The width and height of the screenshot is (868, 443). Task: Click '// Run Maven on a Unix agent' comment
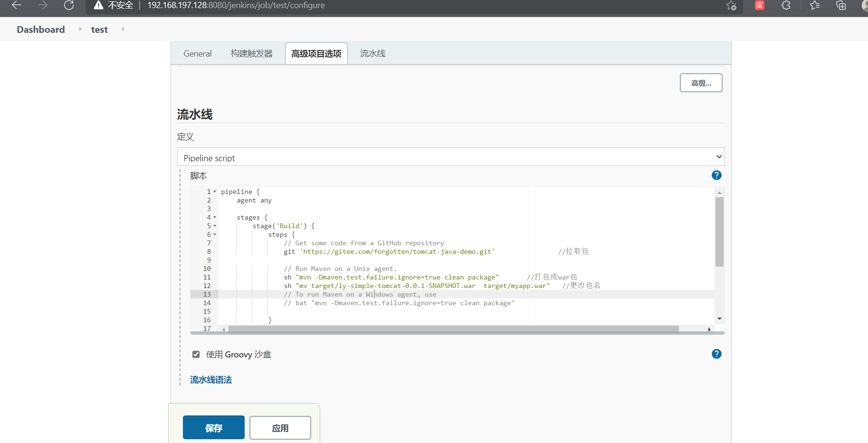tap(340, 269)
